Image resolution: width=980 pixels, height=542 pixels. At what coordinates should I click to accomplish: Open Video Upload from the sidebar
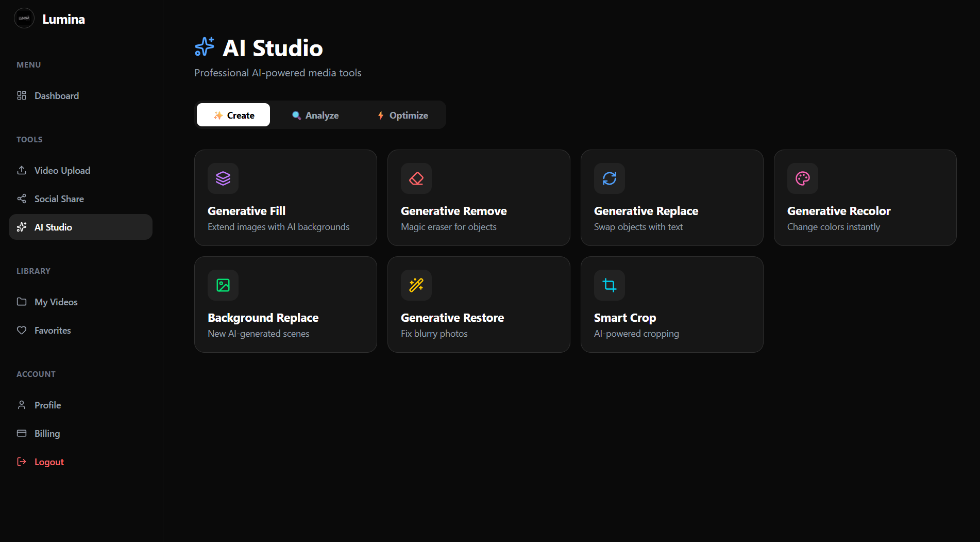click(22, 170)
